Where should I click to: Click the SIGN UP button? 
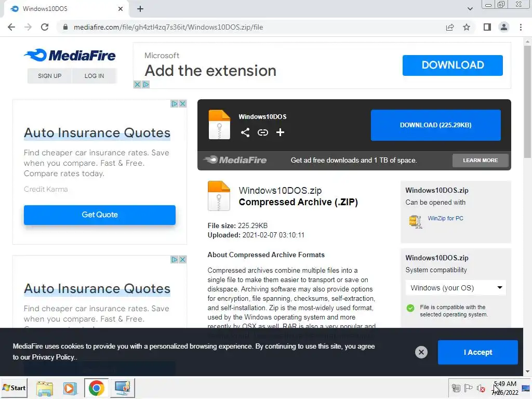49,76
